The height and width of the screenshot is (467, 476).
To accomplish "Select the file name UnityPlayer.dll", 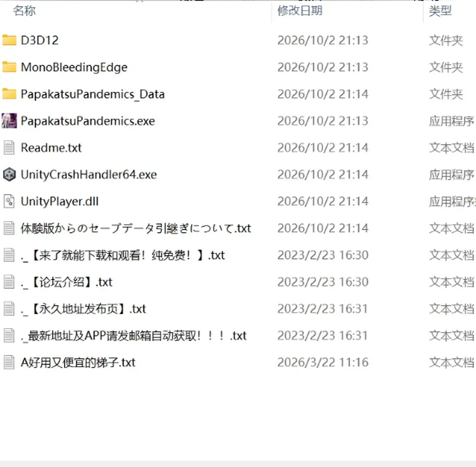I will pyautogui.click(x=59, y=201).
